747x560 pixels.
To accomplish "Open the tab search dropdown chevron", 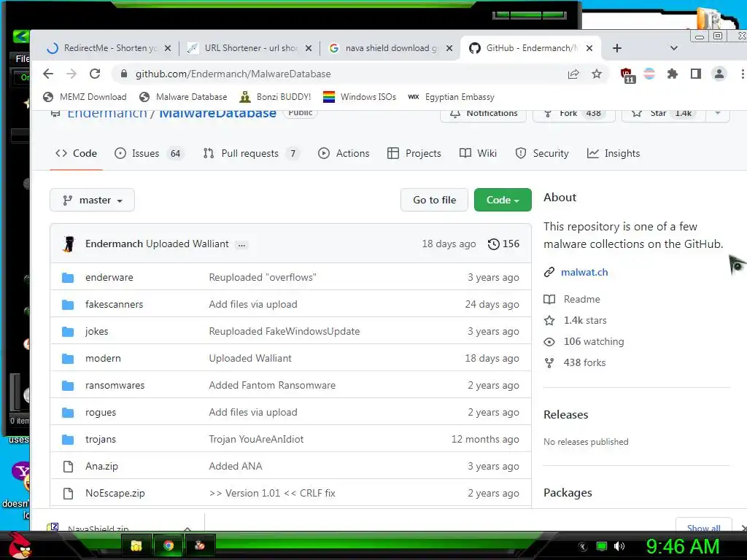I will [673, 48].
